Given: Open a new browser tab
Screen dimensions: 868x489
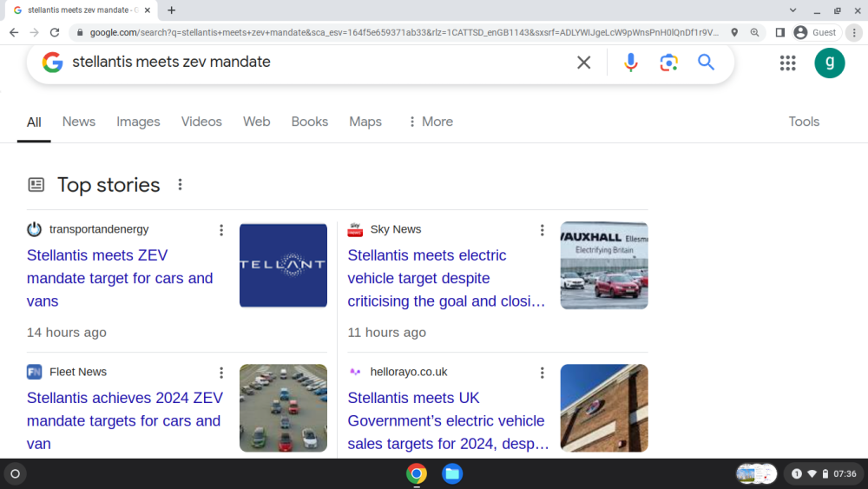Looking at the screenshot, I should click(x=172, y=10).
